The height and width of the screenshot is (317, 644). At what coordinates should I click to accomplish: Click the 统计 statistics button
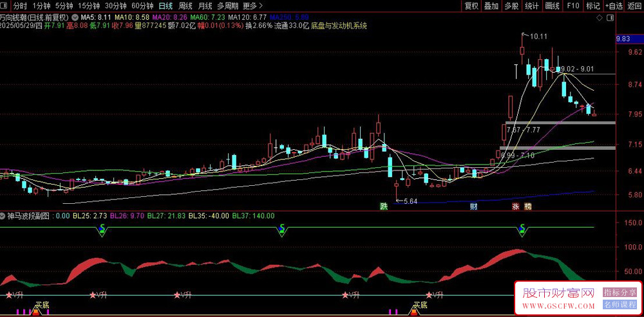532,6
